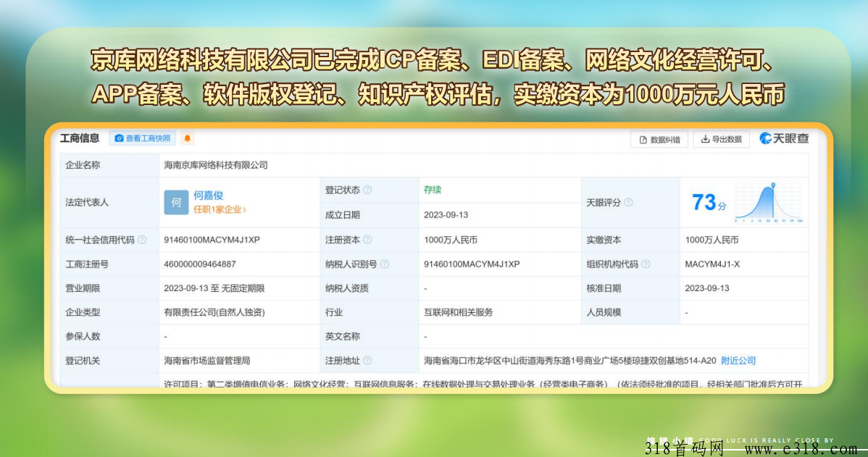Image resolution: width=868 pixels, height=457 pixels.
Task: Click the download icon in 导出数据
Action: [705, 140]
